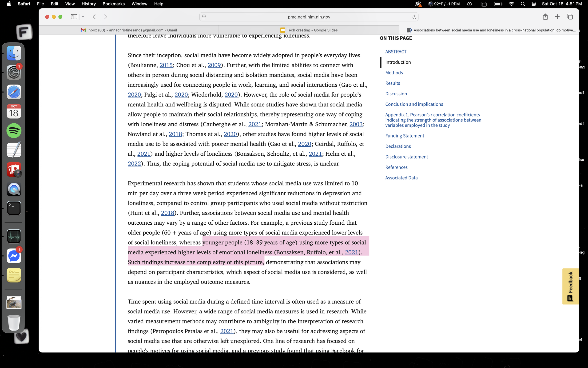Viewport: 588px width, 368px height.
Task: Click the website settings icon in the address bar
Action: (x=204, y=17)
